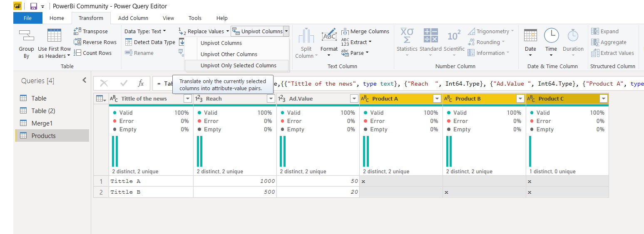Image resolution: width=644 pixels, height=234 pixels.
Task: Click the Scientific icon
Action: (454, 36)
